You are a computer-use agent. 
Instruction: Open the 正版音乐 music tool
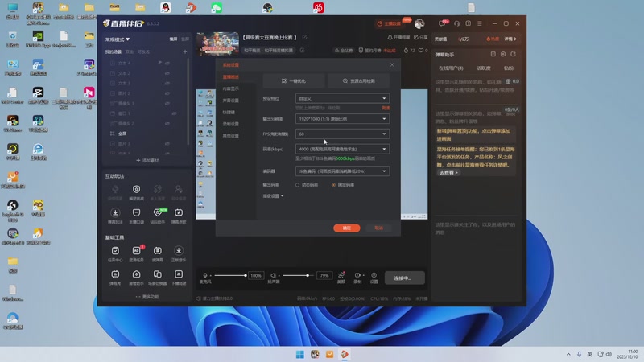click(x=179, y=254)
